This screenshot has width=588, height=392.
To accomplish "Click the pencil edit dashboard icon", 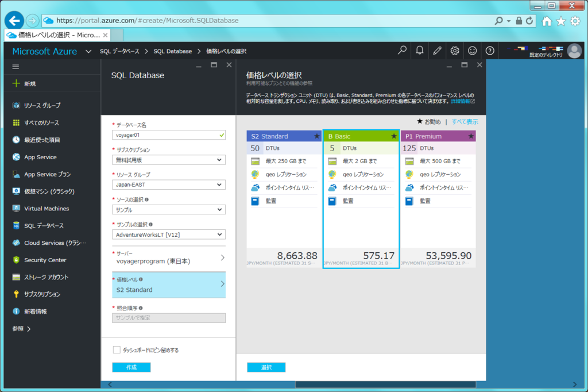I will [x=437, y=51].
